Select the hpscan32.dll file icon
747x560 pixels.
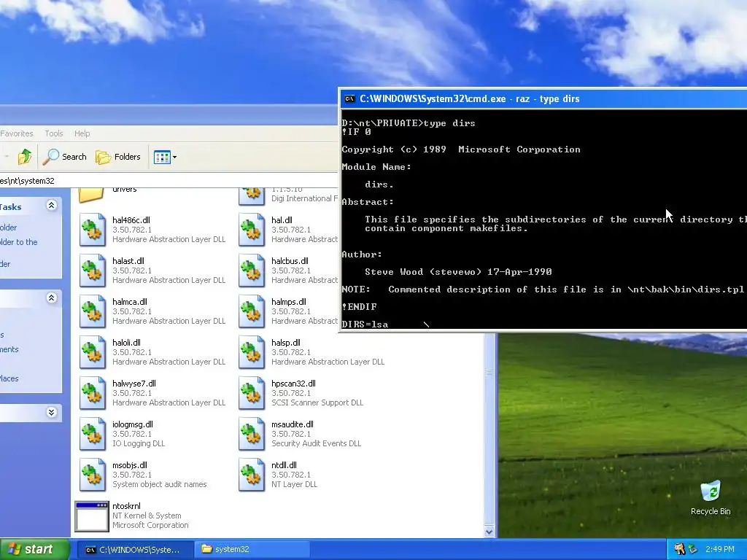pyautogui.click(x=252, y=393)
